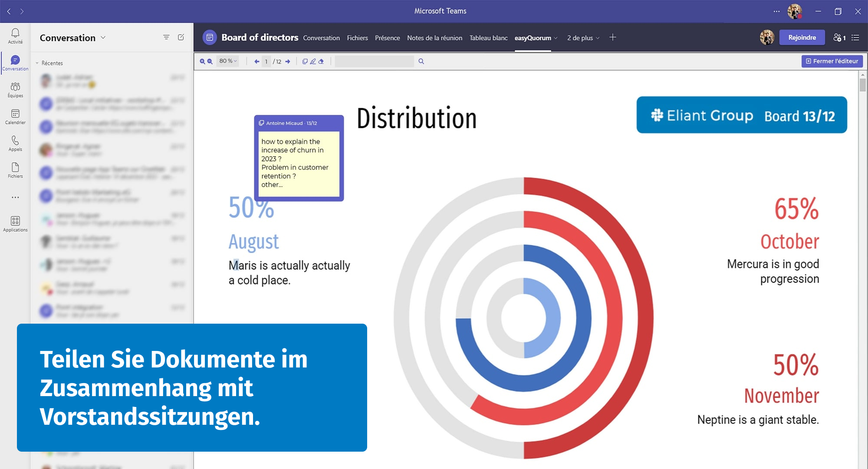
Task: Go to the previous document page
Action: coord(256,62)
